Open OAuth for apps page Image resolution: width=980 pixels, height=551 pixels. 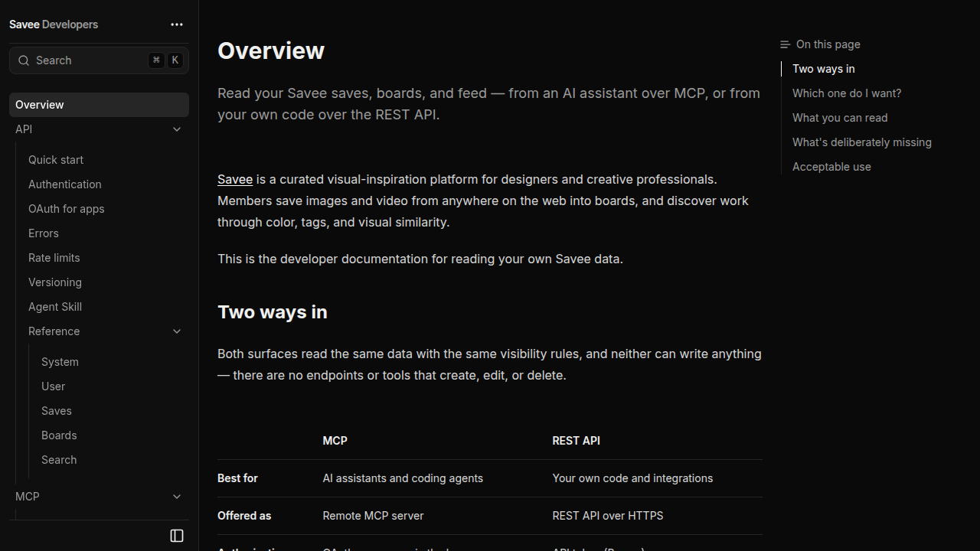click(67, 209)
